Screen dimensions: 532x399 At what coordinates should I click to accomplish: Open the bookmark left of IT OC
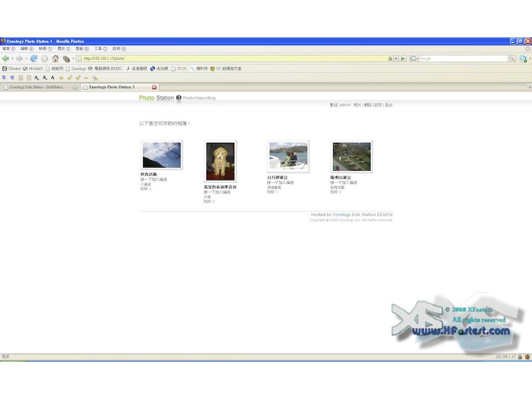click(159, 68)
